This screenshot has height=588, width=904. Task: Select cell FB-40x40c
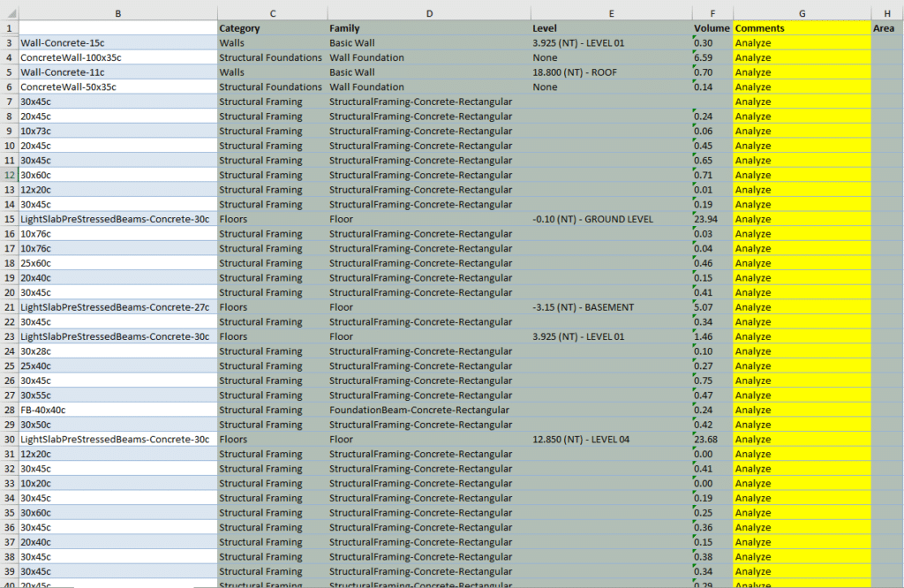(118, 411)
